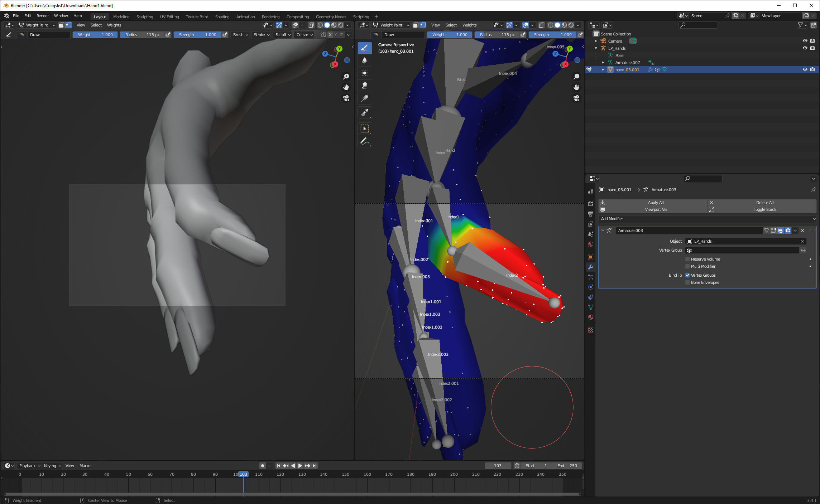Enable the Bone Envelopes checkbox
This screenshot has width=820, height=504.
pos(687,282)
